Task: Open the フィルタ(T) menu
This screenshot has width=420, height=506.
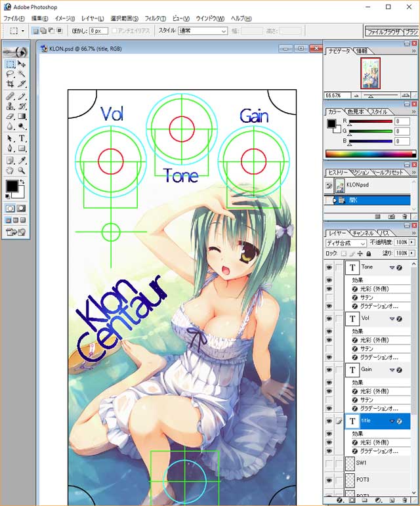Action: [x=155, y=18]
